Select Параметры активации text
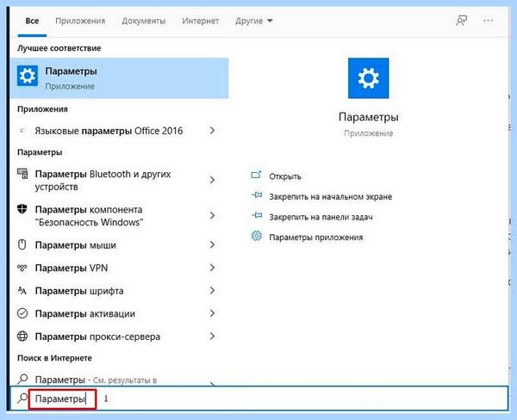The image size is (517, 420). click(85, 314)
